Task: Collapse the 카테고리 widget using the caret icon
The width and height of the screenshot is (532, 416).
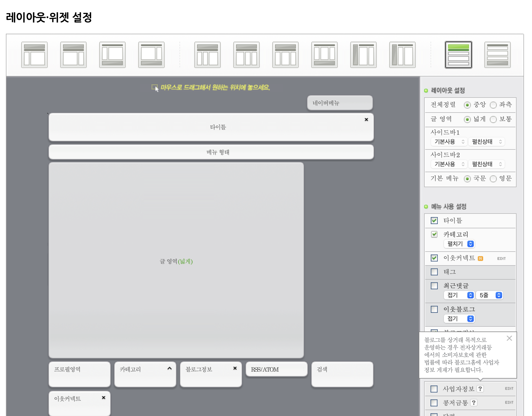Action: 169,368
